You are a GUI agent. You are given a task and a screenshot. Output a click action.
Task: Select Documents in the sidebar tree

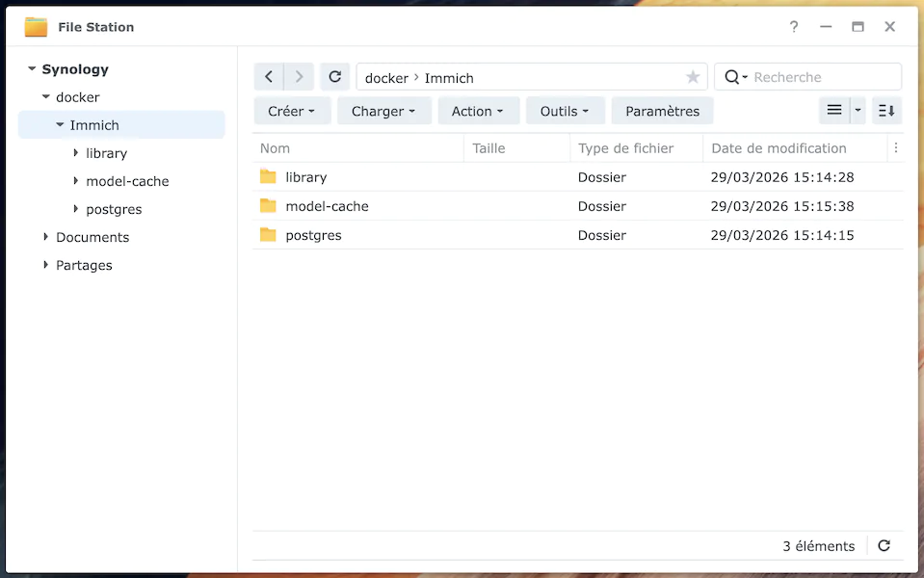pyautogui.click(x=92, y=237)
